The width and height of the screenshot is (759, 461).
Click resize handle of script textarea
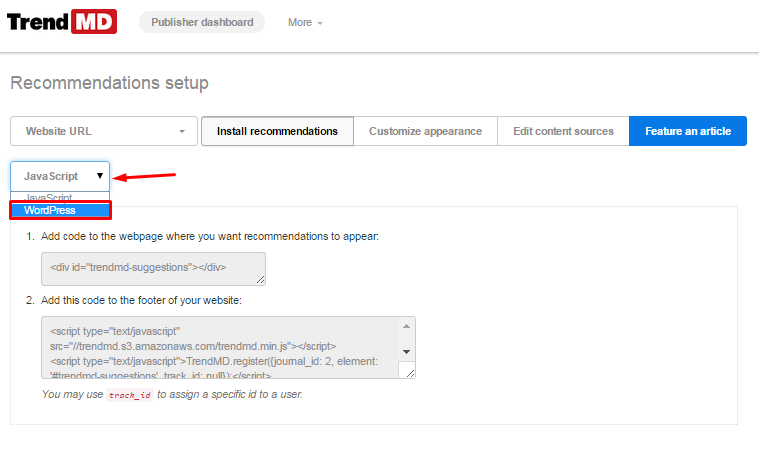(410, 373)
